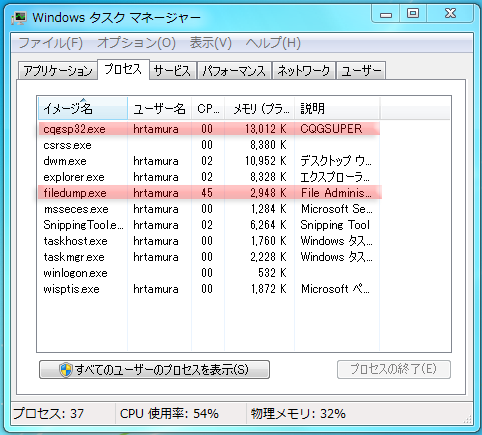The width and height of the screenshot is (482, 435).
Task: Sort by 説明 column header
Action: pyautogui.click(x=337, y=108)
